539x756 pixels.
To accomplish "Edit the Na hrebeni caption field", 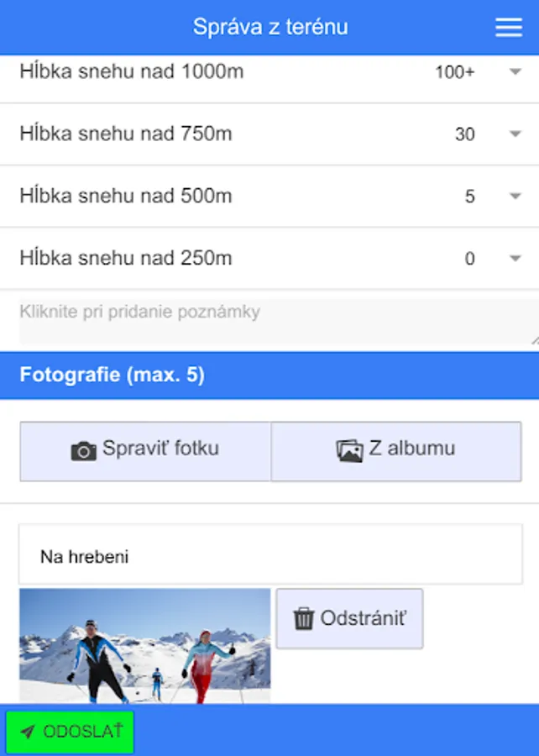I will pyautogui.click(x=270, y=556).
